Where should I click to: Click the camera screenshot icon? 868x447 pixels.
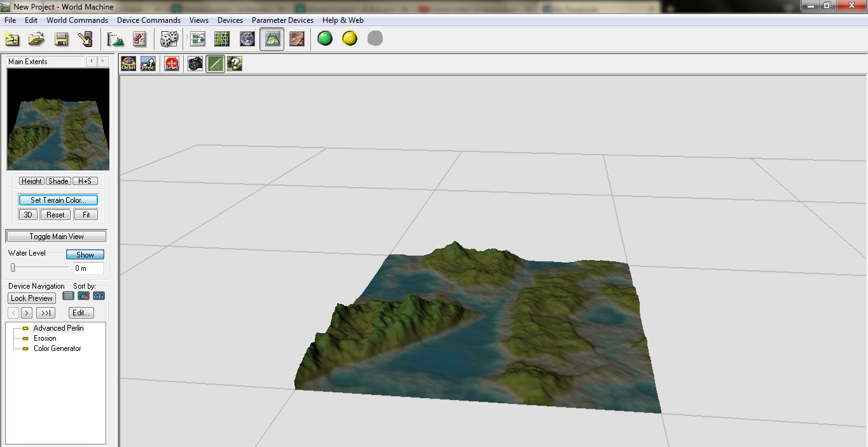tap(195, 64)
